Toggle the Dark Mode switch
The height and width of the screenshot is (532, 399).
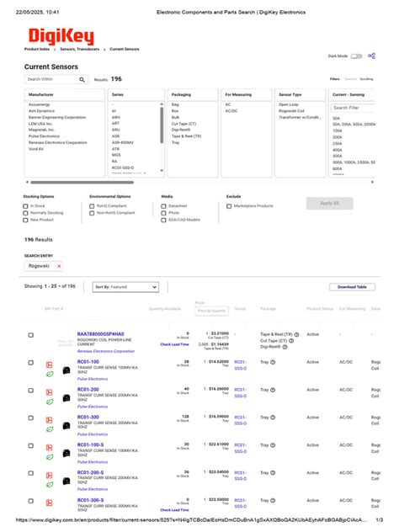tap(356, 56)
